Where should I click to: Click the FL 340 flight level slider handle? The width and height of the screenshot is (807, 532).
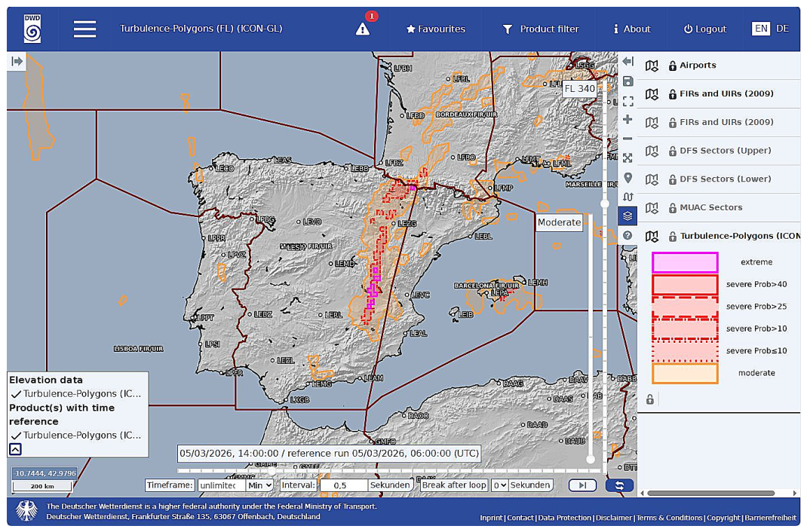pyautogui.click(x=605, y=203)
